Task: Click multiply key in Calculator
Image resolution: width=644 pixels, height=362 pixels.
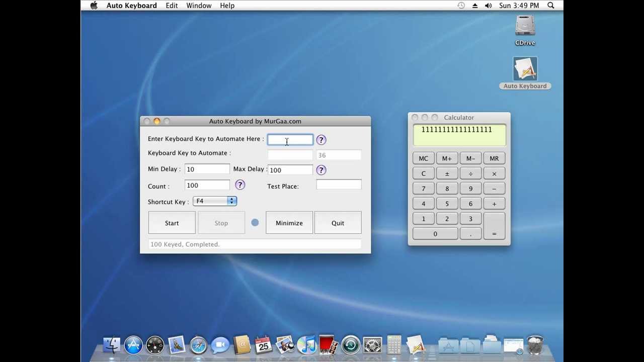Action: tap(494, 173)
